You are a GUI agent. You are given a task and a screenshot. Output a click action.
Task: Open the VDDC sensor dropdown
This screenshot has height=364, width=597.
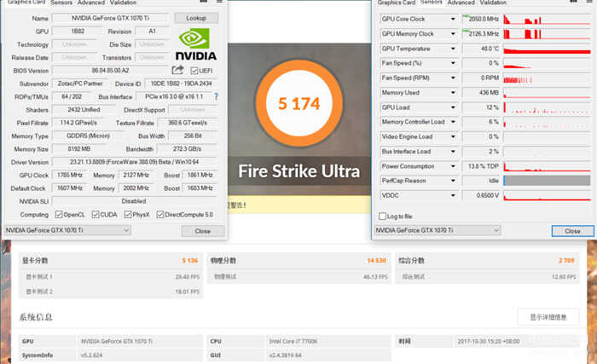pos(453,196)
